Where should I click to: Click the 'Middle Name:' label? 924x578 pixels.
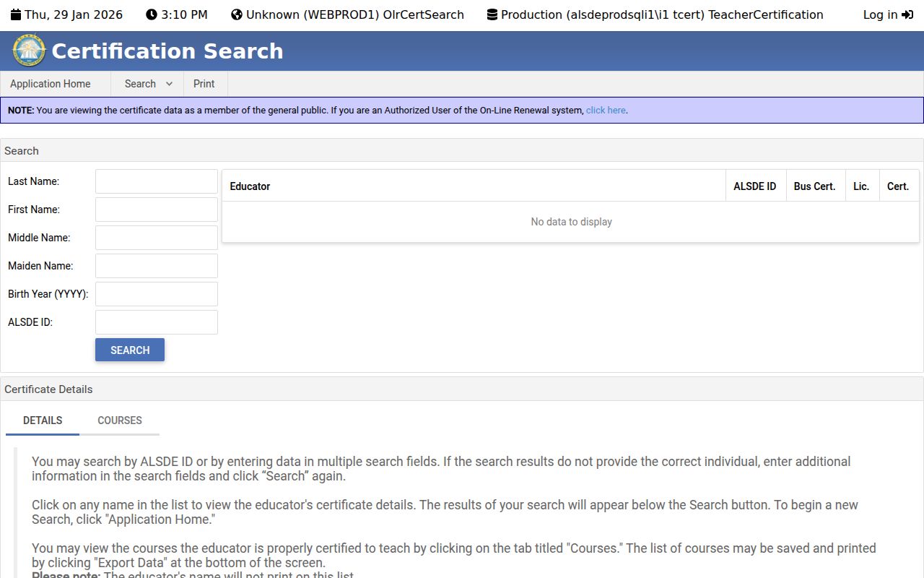click(39, 238)
